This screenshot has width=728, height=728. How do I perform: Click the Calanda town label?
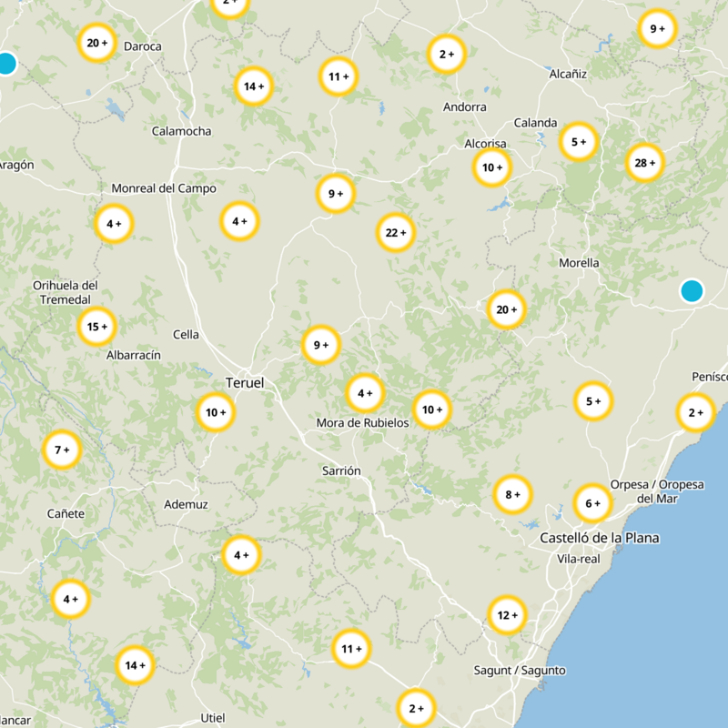535,123
